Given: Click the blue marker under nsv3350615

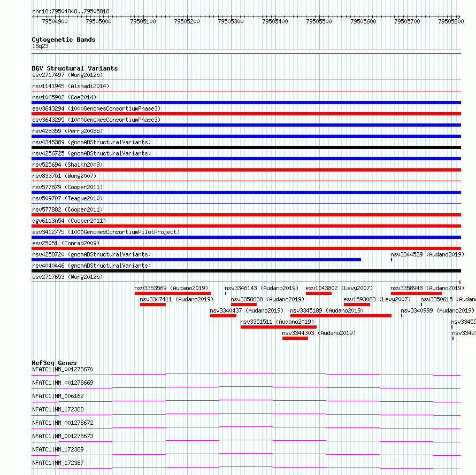Looking at the screenshot, I should click(x=421, y=305).
